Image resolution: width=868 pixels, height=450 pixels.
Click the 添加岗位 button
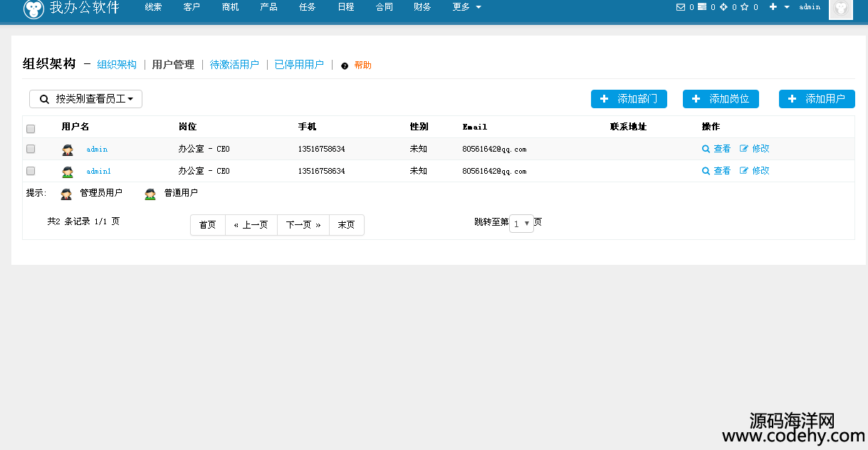(x=721, y=99)
